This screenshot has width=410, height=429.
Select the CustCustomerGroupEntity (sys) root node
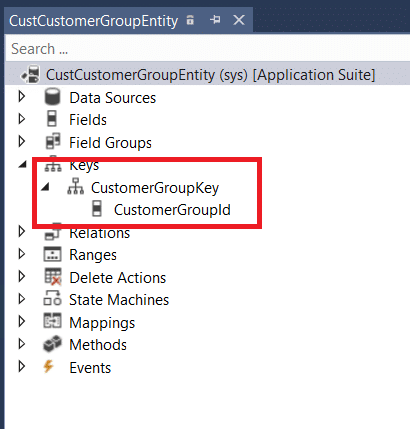pyautogui.click(x=210, y=75)
